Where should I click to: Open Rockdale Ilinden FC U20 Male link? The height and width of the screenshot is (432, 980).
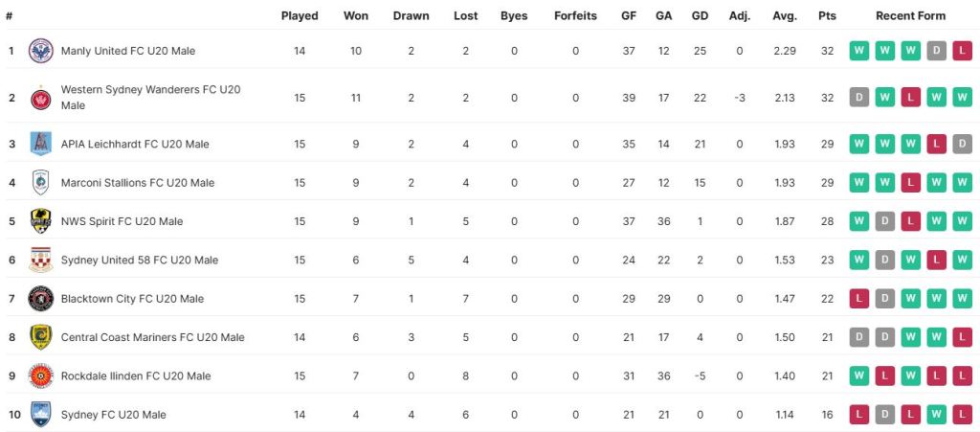[135, 376]
